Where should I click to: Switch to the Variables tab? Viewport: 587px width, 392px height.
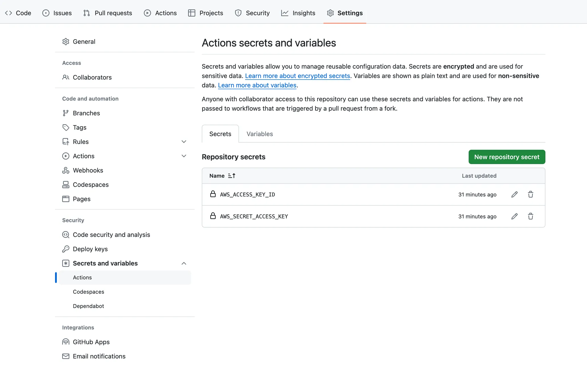260,134
